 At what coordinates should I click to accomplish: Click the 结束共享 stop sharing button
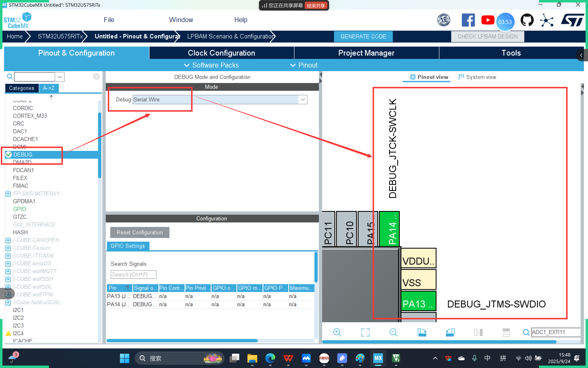click(316, 6)
